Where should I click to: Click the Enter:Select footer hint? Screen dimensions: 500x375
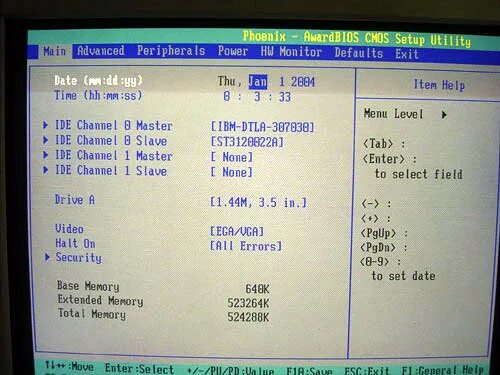tap(139, 369)
